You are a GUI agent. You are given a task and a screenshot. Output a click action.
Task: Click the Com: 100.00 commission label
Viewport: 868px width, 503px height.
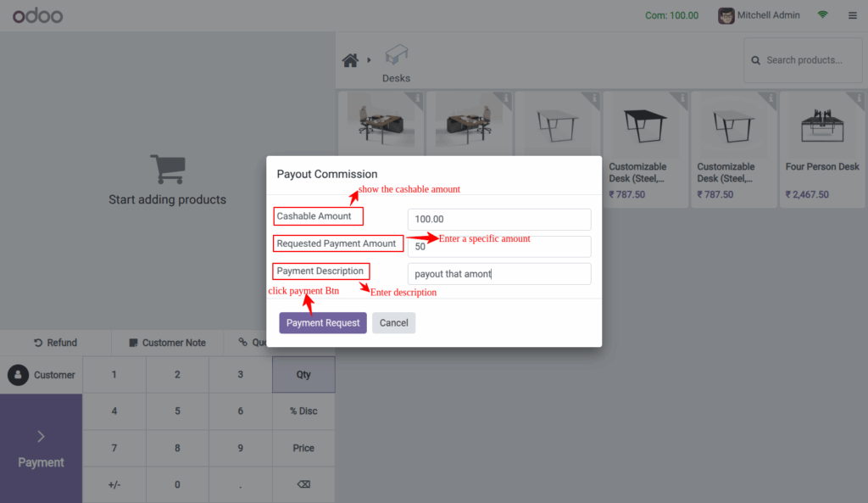[x=671, y=14]
